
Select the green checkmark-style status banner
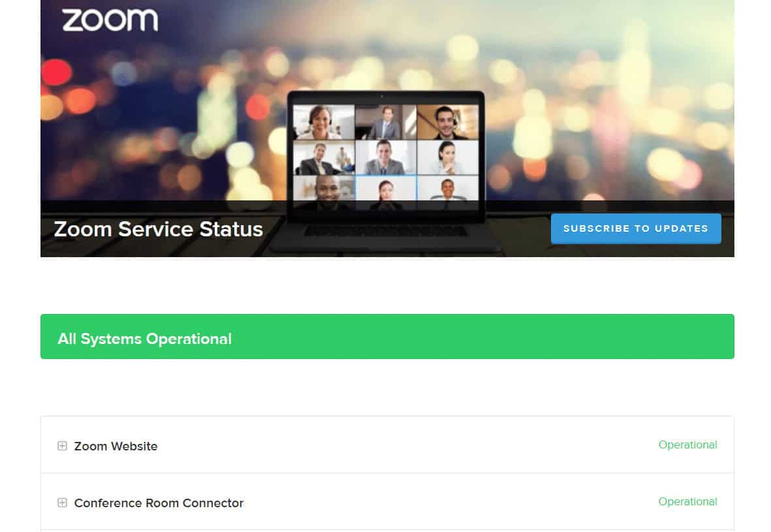[x=386, y=336]
